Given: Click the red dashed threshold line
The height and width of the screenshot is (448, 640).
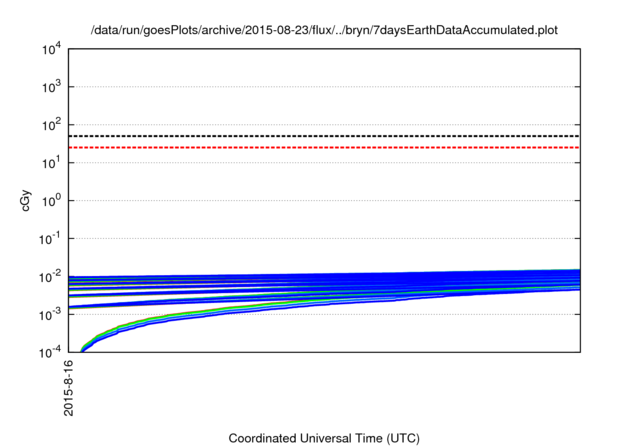Looking at the screenshot, I should (x=324, y=147).
